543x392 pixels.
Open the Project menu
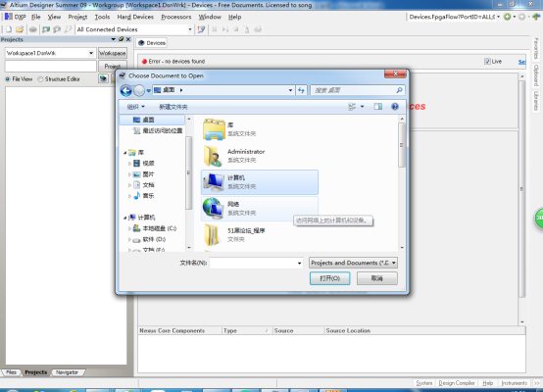[x=77, y=17]
